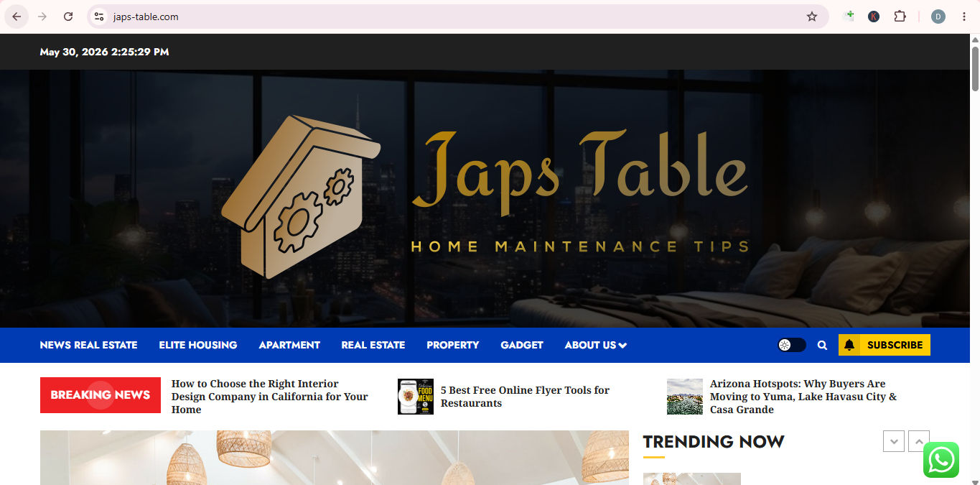
Task: Go back using the browser back arrow
Action: [17, 17]
